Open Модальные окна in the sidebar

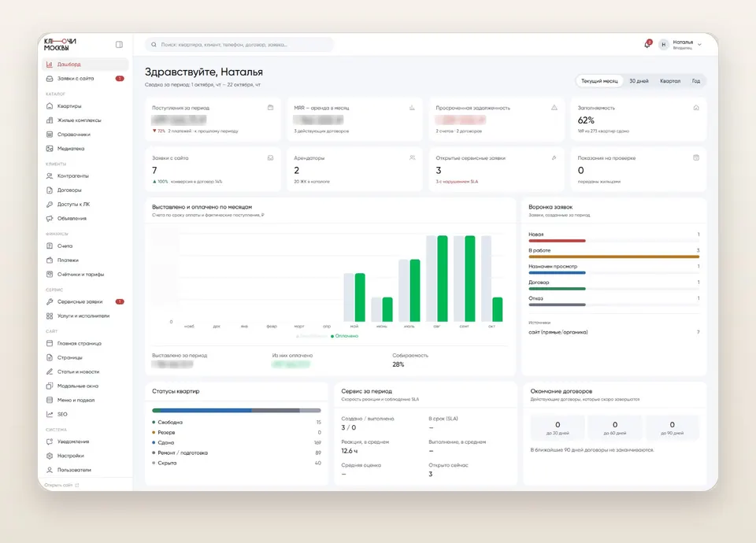click(85, 386)
